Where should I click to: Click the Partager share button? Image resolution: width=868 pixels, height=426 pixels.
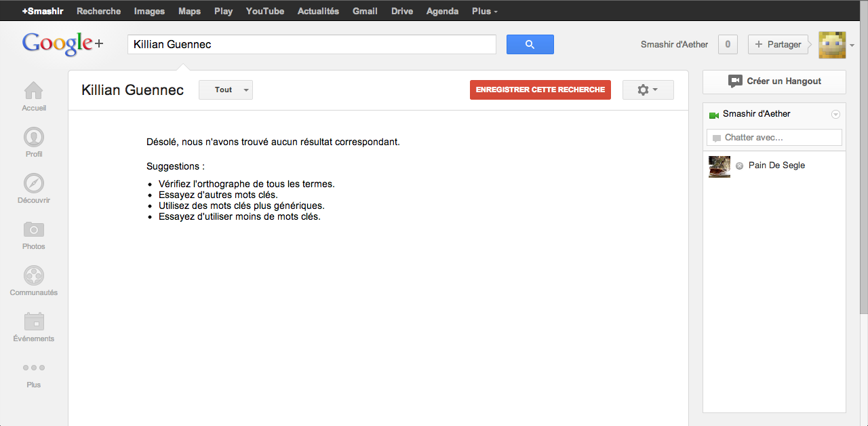point(778,45)
